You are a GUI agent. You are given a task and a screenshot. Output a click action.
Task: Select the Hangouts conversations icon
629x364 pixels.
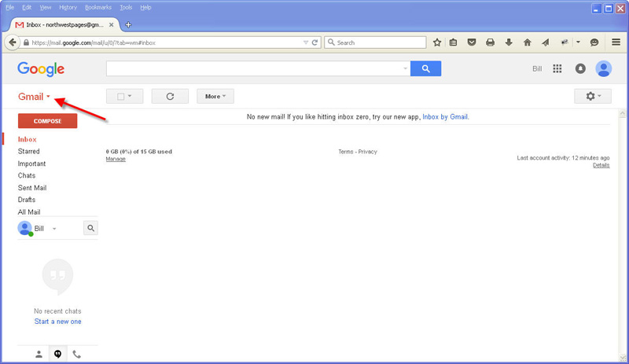pyautogui.click(x=57, y=354)
